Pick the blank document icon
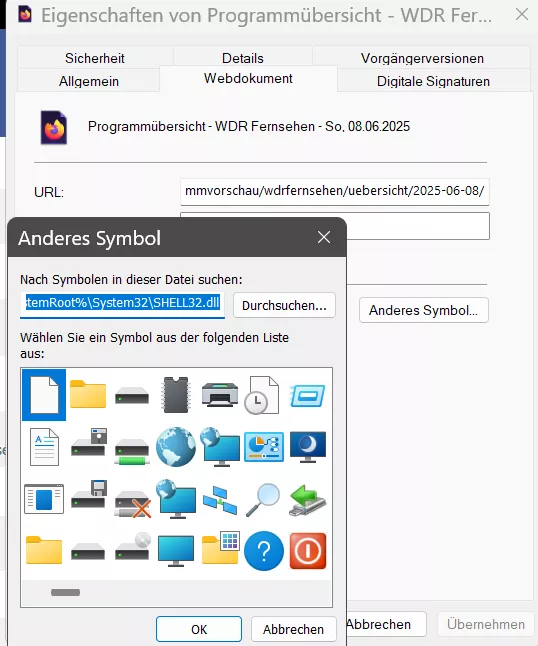Screen dimensions: 538x646 click(x=44, y=395)
